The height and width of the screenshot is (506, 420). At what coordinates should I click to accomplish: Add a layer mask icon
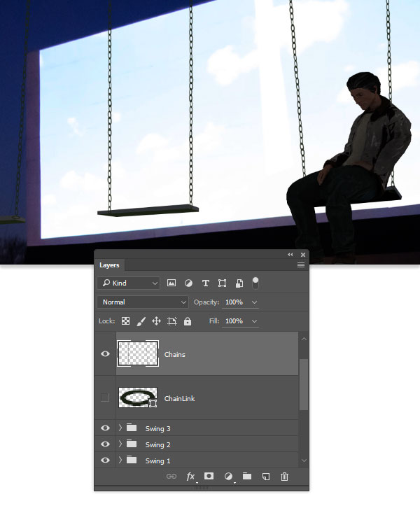209,476
